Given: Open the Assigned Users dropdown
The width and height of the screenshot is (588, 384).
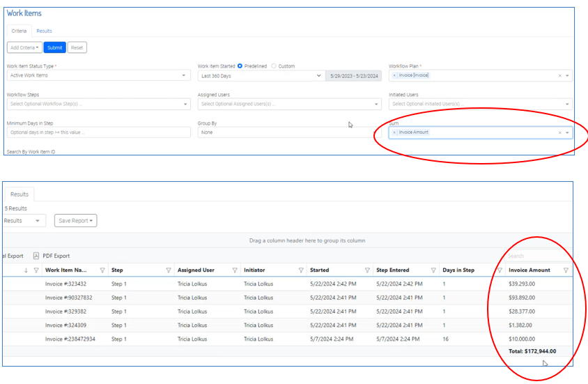Looking at the screenshot, I should (290, 104).
